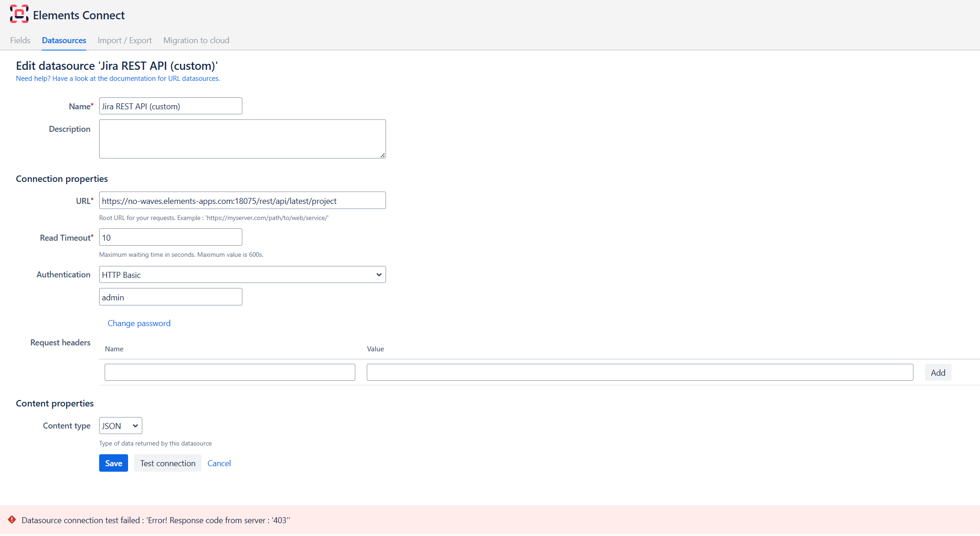Click the 'Description' field label
Screen dimensions: 980x536
click(x=70, y=129)
